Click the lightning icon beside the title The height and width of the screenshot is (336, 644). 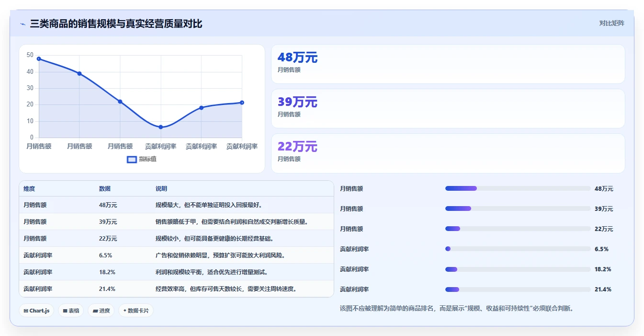(x=23, y=24)
